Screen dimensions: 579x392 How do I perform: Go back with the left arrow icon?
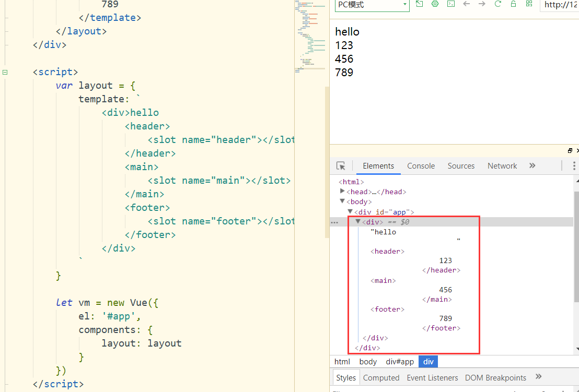pyautogui.click(x=466, y=4)
